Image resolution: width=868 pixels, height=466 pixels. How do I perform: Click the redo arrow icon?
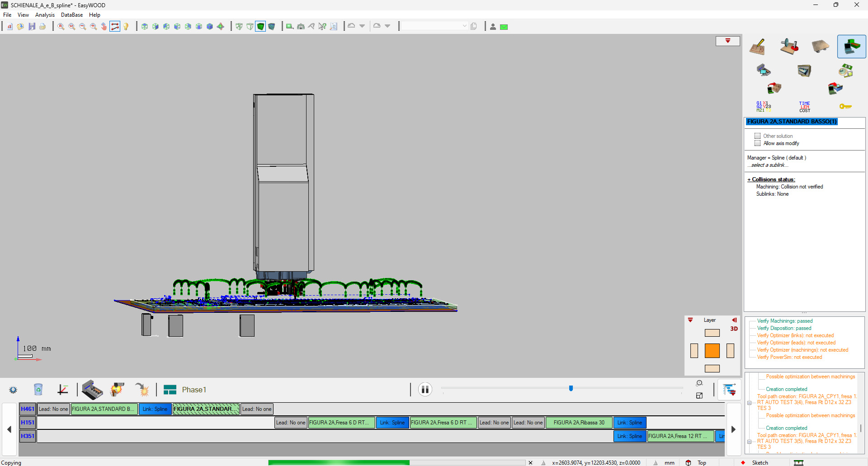[377, 26]
